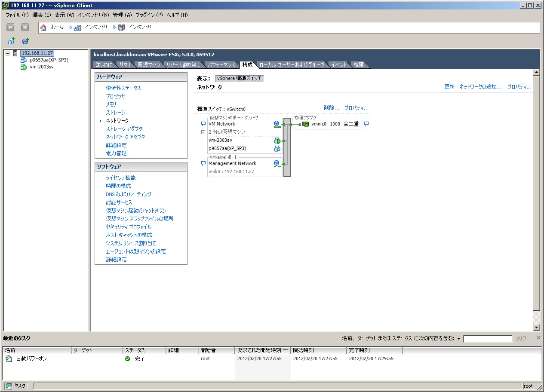Open the 編集 (E) menu
544x392 pixels.
42,15
